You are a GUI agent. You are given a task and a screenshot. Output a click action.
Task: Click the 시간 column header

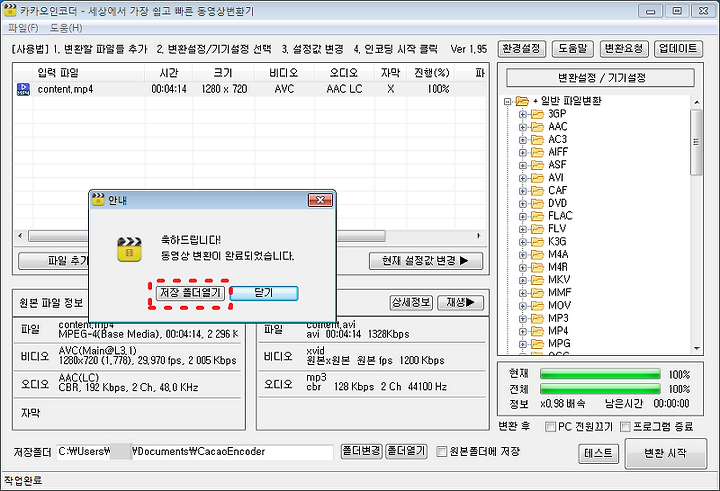click(169, 73)
